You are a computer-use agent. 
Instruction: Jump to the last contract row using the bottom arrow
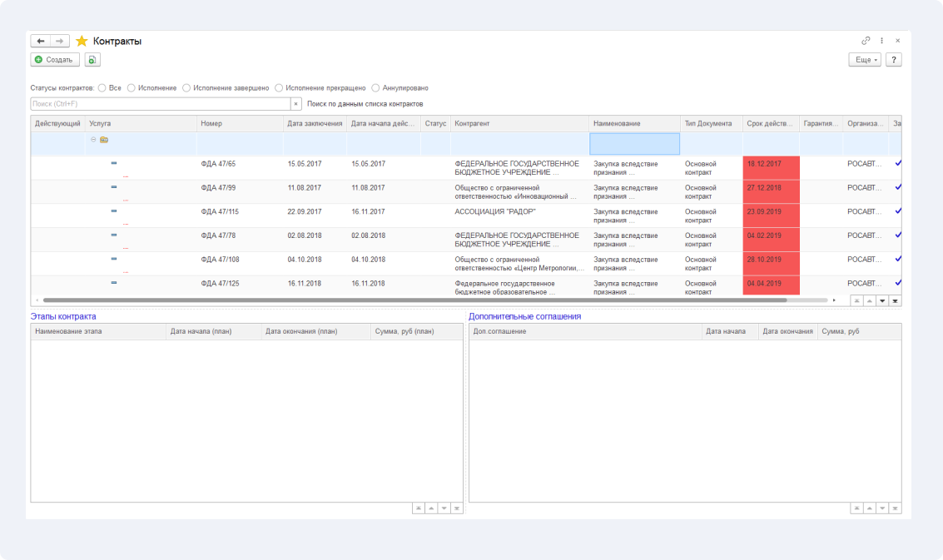coord(895,300)
